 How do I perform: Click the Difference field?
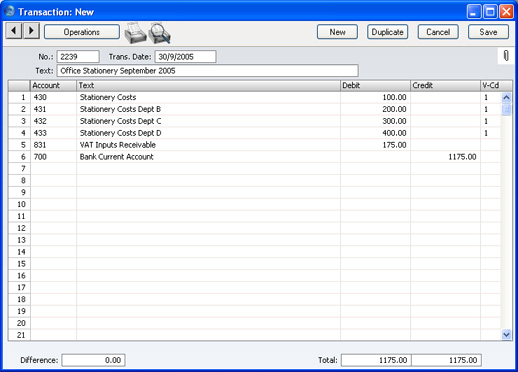(x=93, y=360)
